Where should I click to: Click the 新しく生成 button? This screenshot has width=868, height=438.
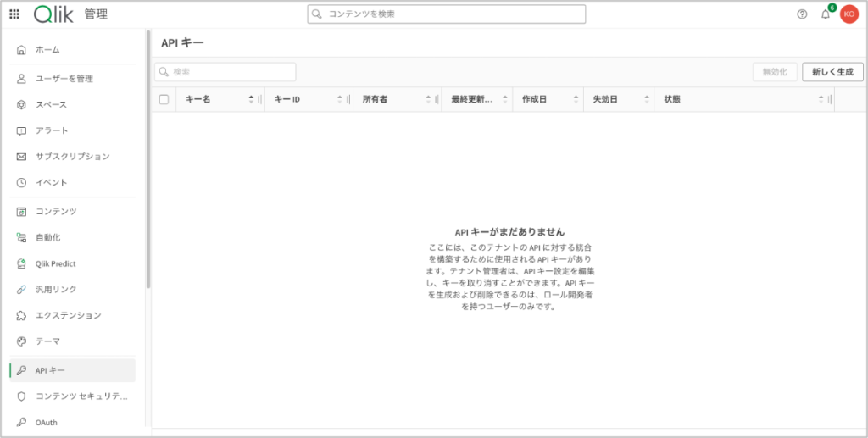[x=832, y=72]
